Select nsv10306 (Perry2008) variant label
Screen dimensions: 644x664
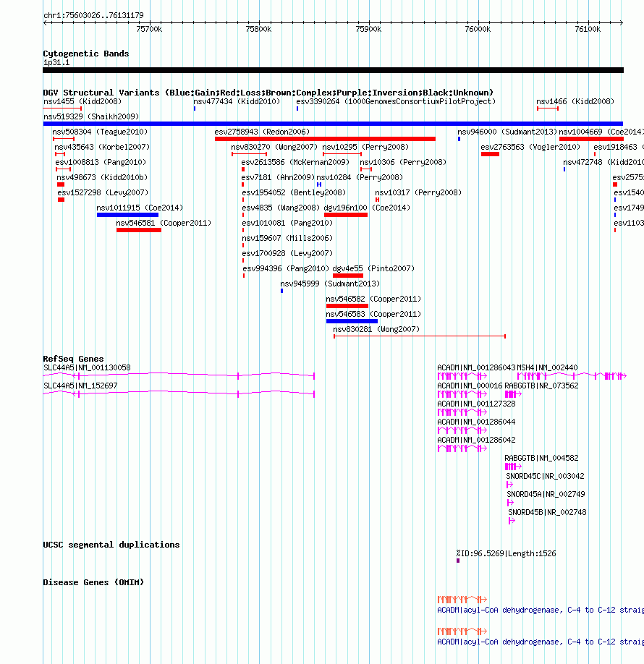click(403, 163)
